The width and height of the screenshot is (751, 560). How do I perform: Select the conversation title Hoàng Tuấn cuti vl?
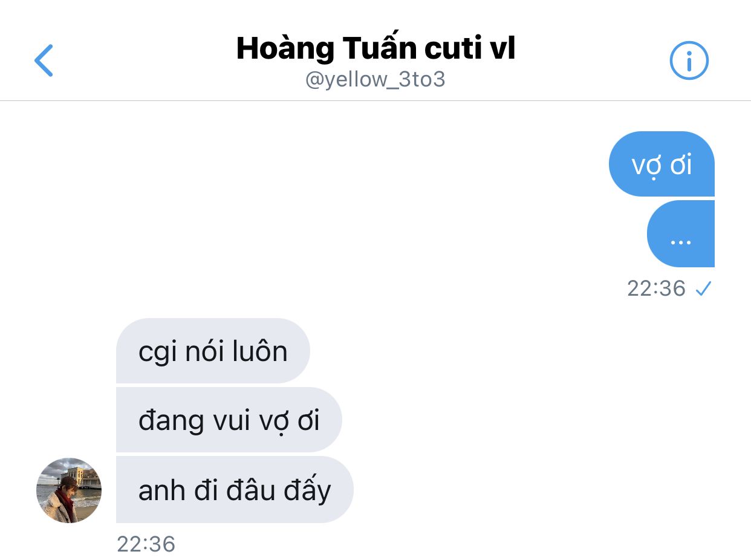click(375, 48)
